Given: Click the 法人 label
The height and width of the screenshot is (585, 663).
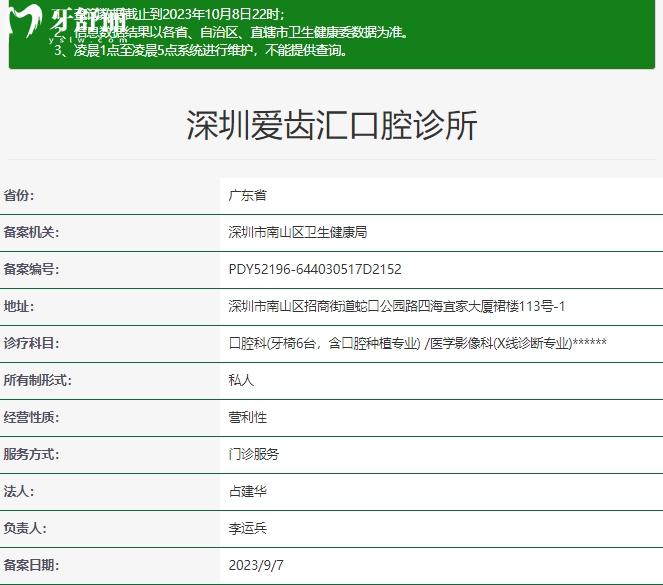Looking at the screenshot, I should [19, 491].
